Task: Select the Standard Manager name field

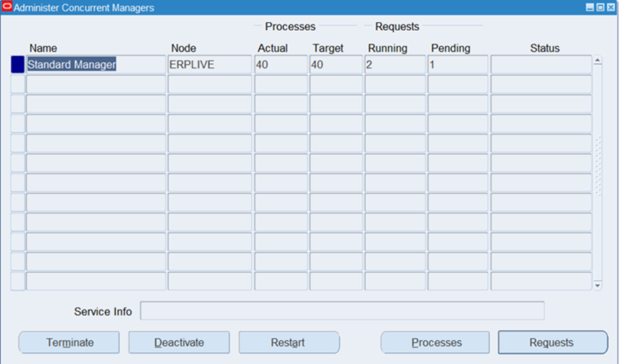Action: coord(95,65)
